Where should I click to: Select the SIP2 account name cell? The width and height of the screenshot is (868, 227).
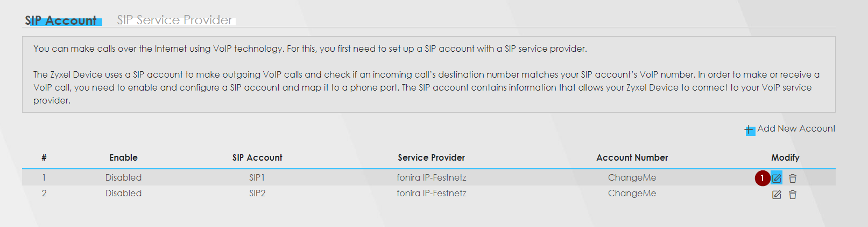click(x=257, y=193)
